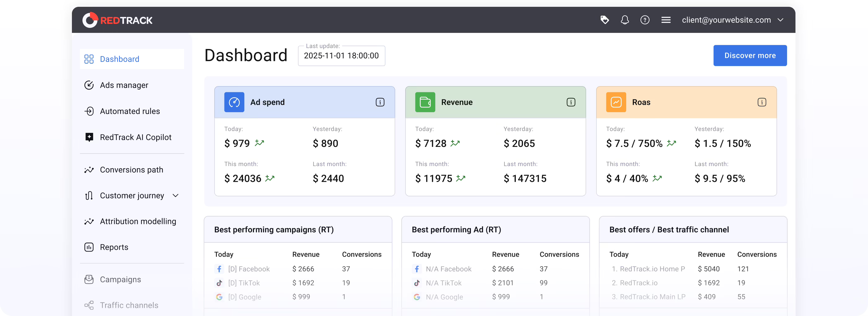Click the Traffic channels sidebar icon
The height and width of the screenshot is (316, 868).
[89, 305]
